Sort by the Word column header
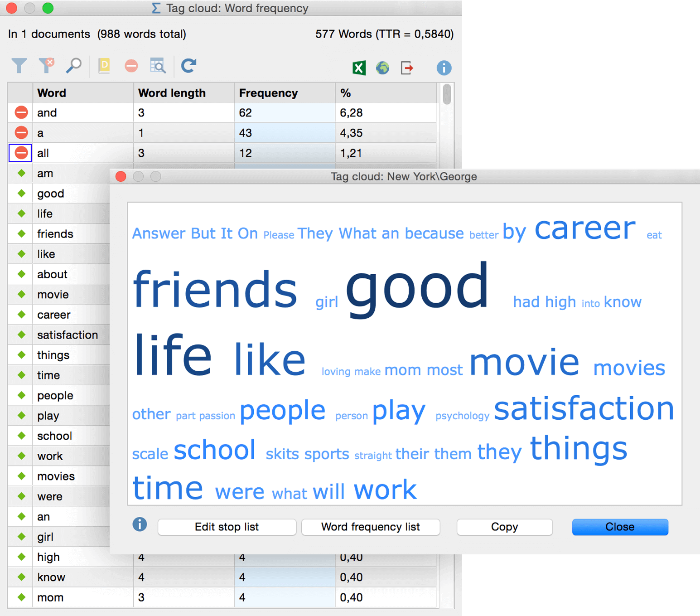This screenshot has width=700, height=616. tap(83, 93)
